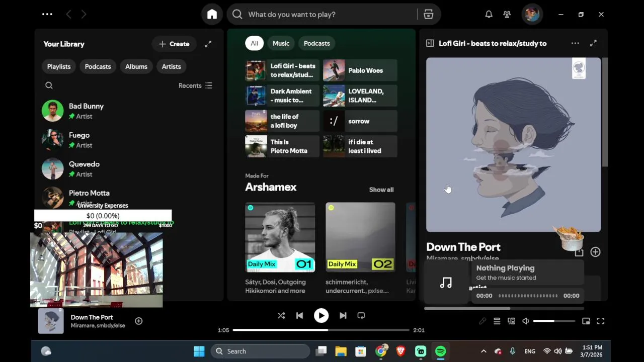Add current track to library in bottom bar
This screenshot has width=644, height=362.
click(x=139, y=321)
